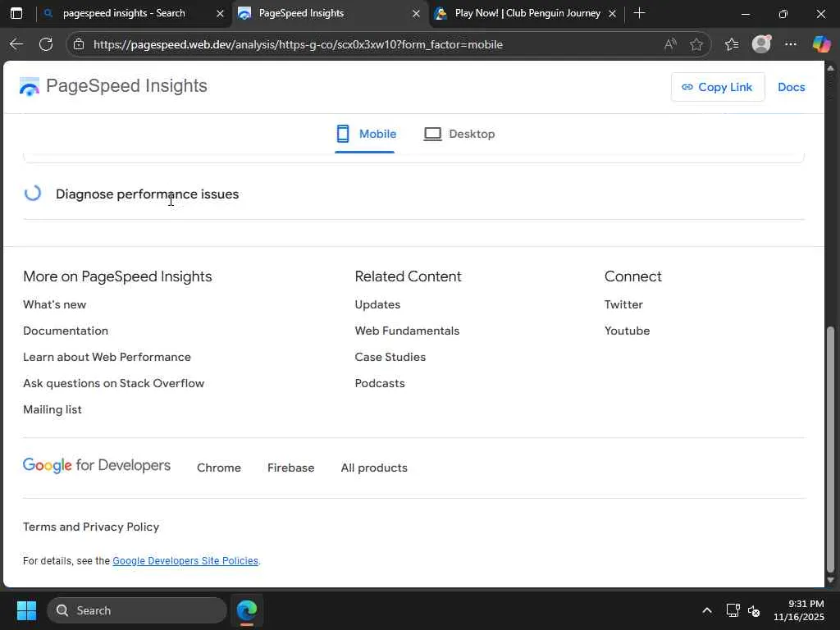840x630 pixels.
Task: Close the Club Penguin Journey tab
Action: point(612,13)
